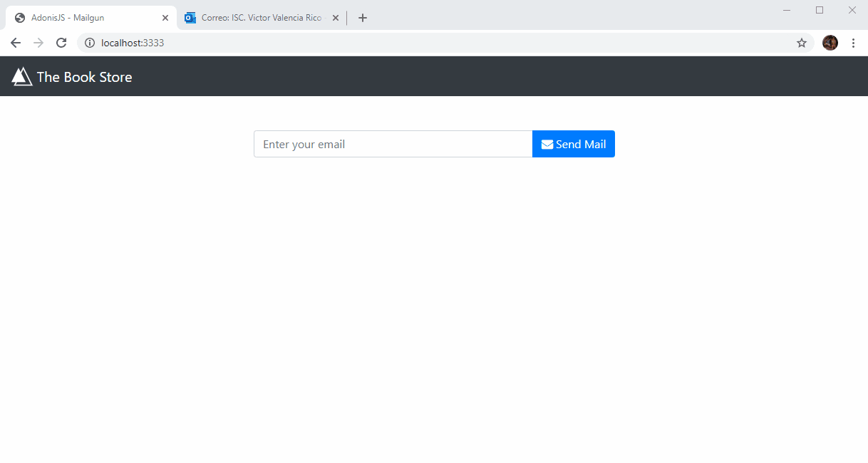This screenshot has width=868, height=463.
Task: Focus the Enter your email field
Action: 393,144
